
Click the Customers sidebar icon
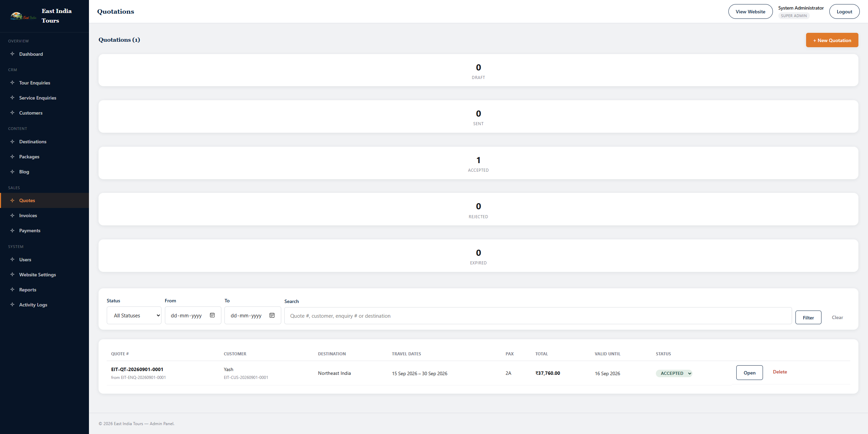(12, 113)
